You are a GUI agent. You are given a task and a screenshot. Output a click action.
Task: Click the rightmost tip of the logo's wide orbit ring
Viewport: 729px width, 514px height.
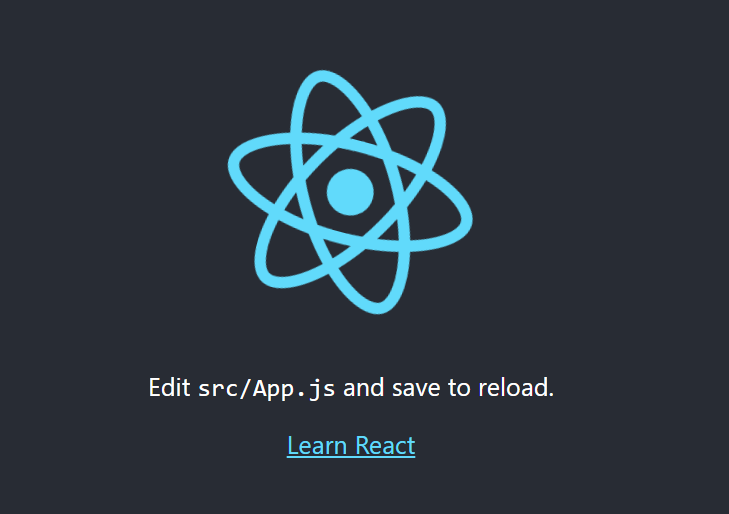467,219
